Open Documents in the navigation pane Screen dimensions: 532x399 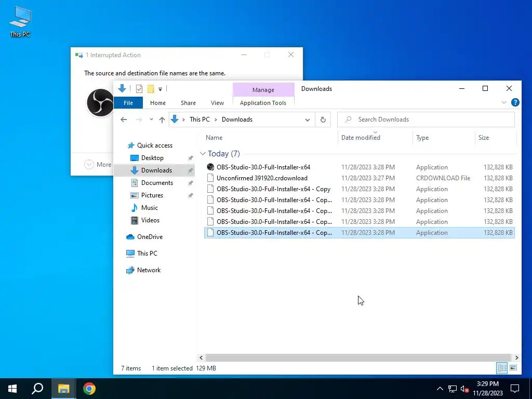pos(157,182)
